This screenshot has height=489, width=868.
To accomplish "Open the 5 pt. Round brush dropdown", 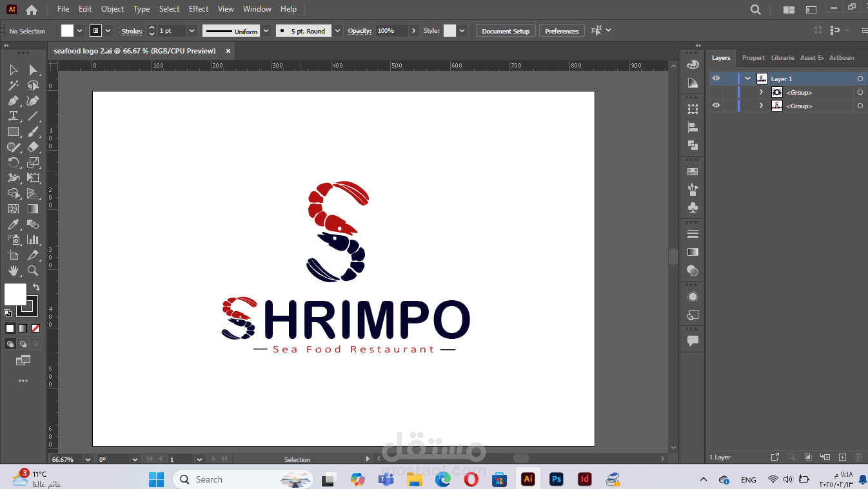I will coord(338,31).
